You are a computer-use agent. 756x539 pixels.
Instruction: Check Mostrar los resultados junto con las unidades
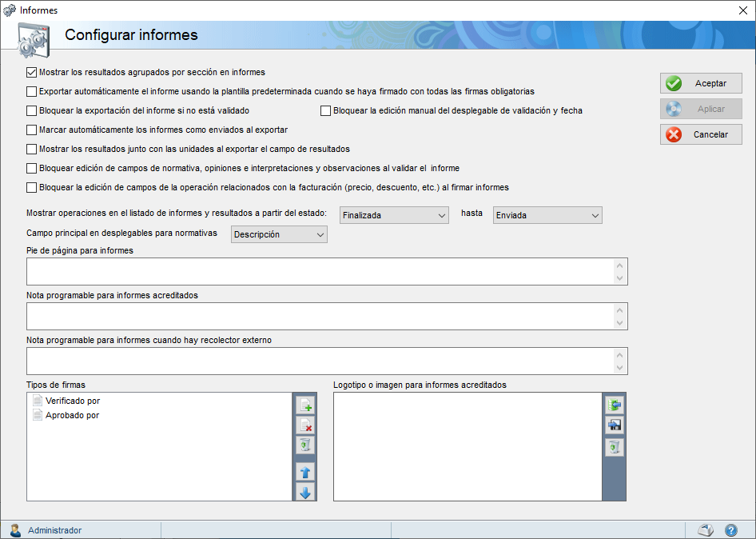coord(31,149)
